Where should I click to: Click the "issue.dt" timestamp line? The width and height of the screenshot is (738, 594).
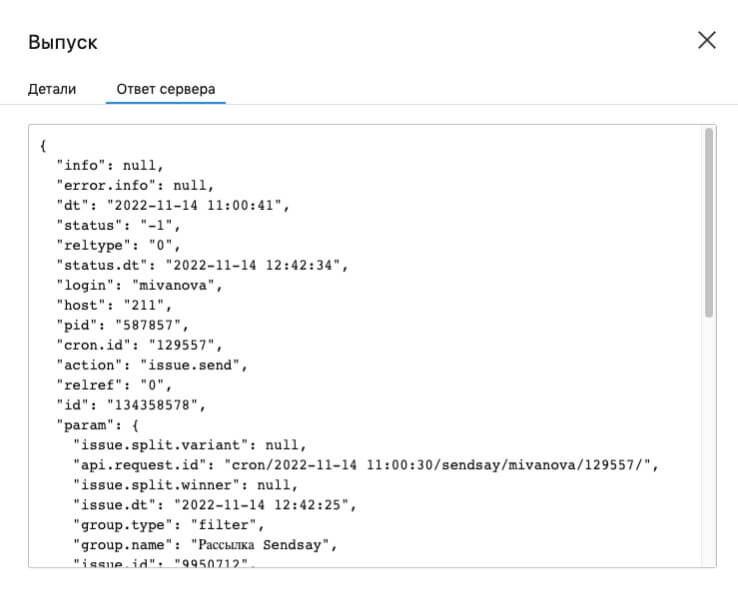[x=211, y=505]
